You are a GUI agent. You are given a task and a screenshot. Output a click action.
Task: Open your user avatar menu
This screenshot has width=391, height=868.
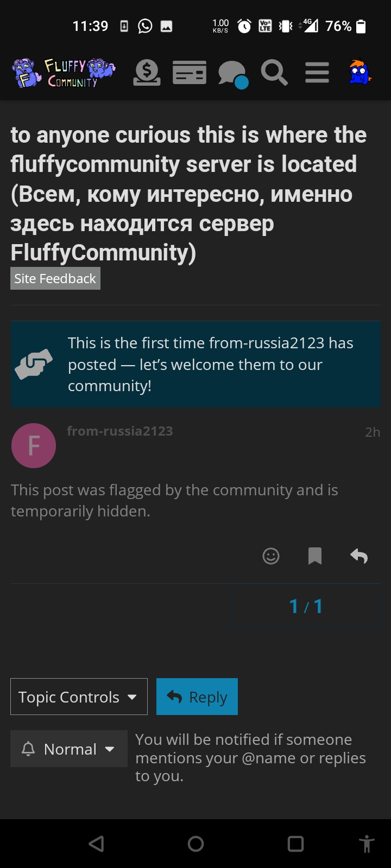360,73
